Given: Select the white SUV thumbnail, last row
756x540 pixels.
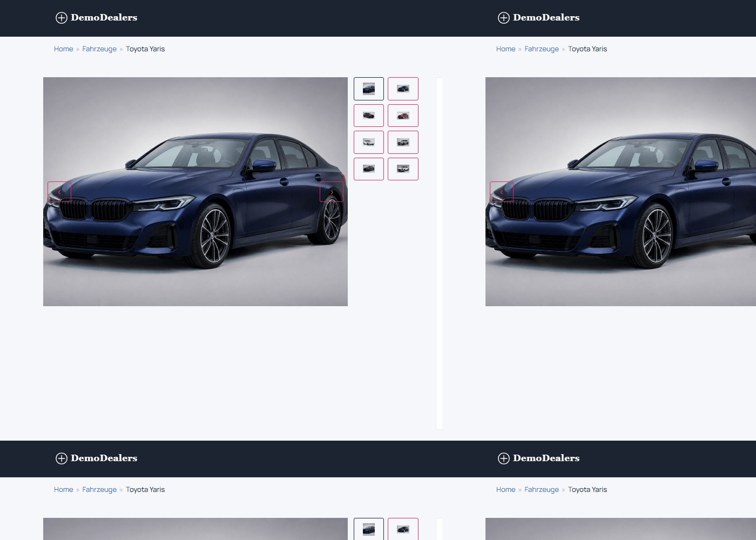Looking at the screenshot, I should pyautogui.click(x=403, y=169).
